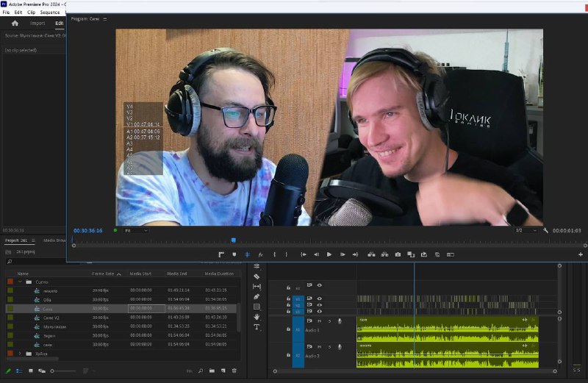Image resolution: width=588 pixels, height=383 pixels.
Task: Click the Home icon
Action: tap(15, 24)
